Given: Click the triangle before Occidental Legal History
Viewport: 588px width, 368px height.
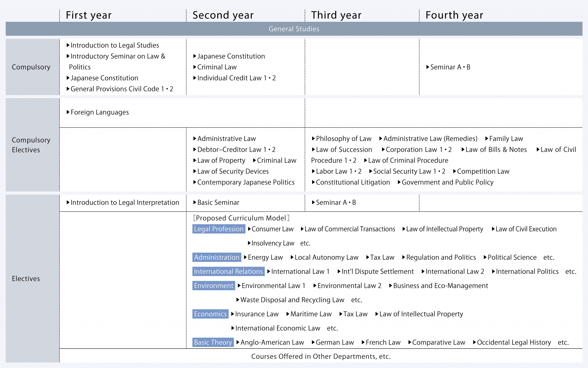Looking at the screenshot, I should click(x=475, y=342).
